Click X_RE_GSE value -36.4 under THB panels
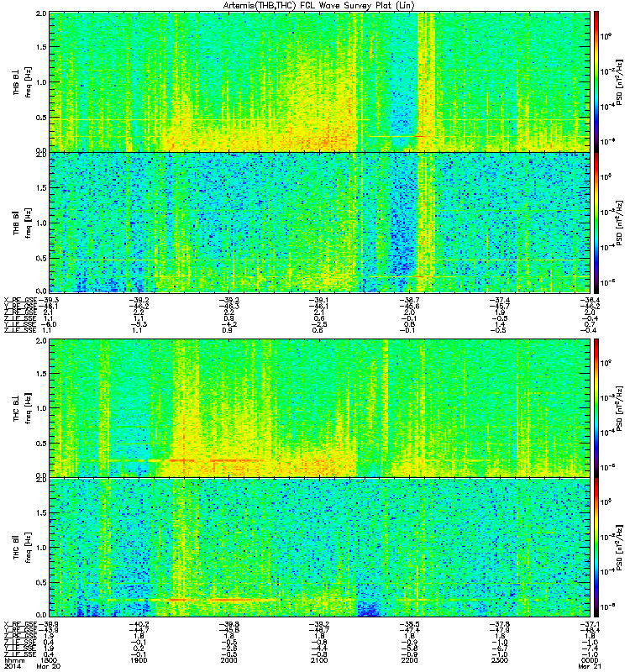 coord(590,300)
